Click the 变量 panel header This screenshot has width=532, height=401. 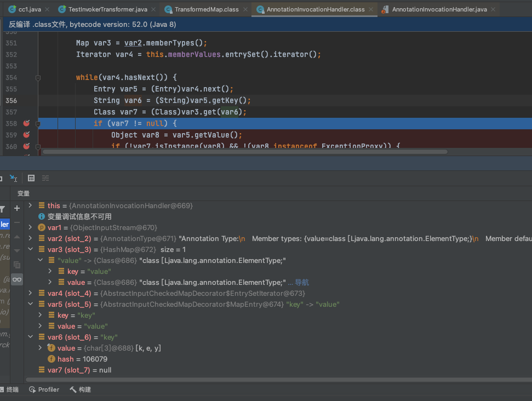(24, 193)
